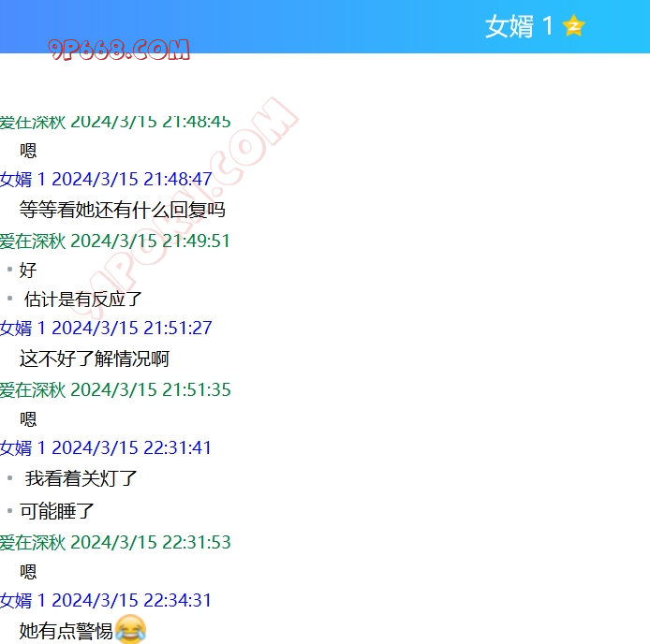Click sender line 女婿 1 at 21:51:27
This screenshot has width=650, height=644.
106,328
